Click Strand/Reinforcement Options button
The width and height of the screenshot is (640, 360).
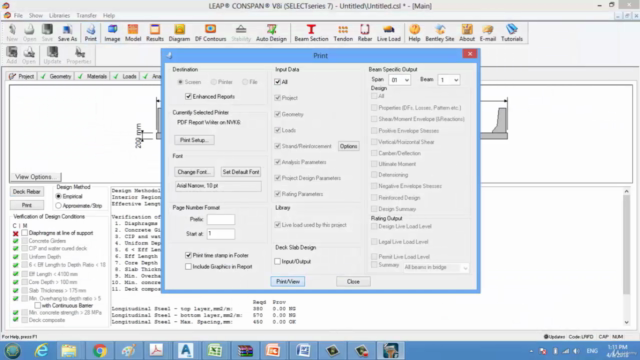point(349,146)
